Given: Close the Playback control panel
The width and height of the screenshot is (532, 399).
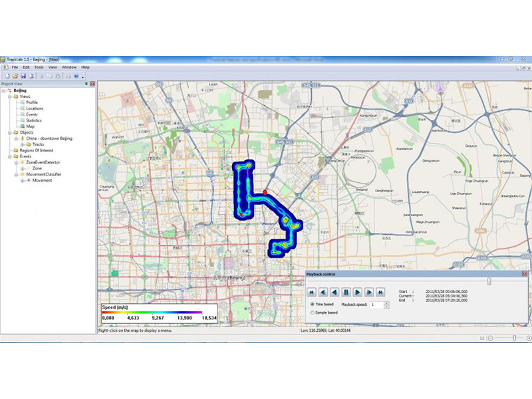Looking at the screenshot, I should coord(524,273).
